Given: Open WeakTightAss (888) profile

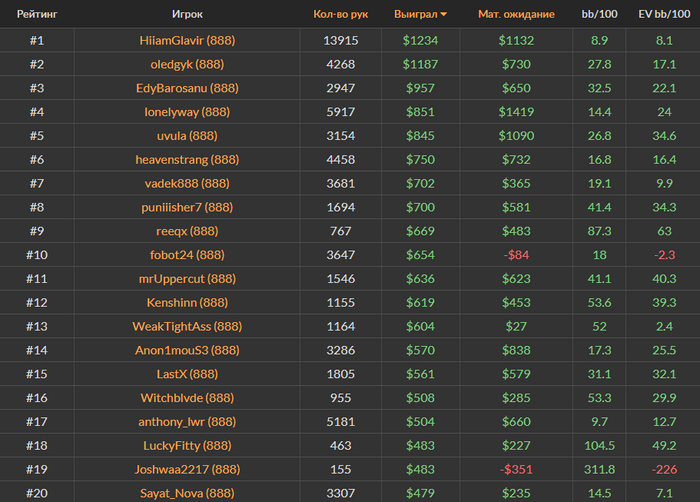Looking at the screenshot, I should pos(187,327).
